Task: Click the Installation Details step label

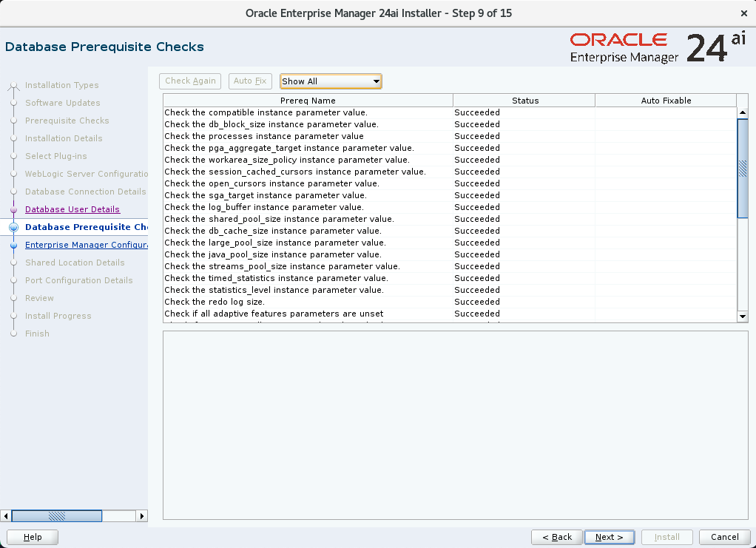Action: click(64, 138)
